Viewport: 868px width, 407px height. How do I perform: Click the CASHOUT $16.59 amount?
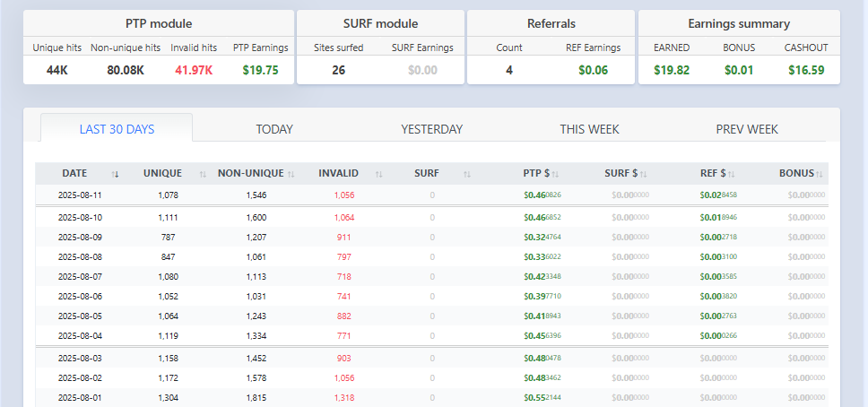click(x=806, y=70)
